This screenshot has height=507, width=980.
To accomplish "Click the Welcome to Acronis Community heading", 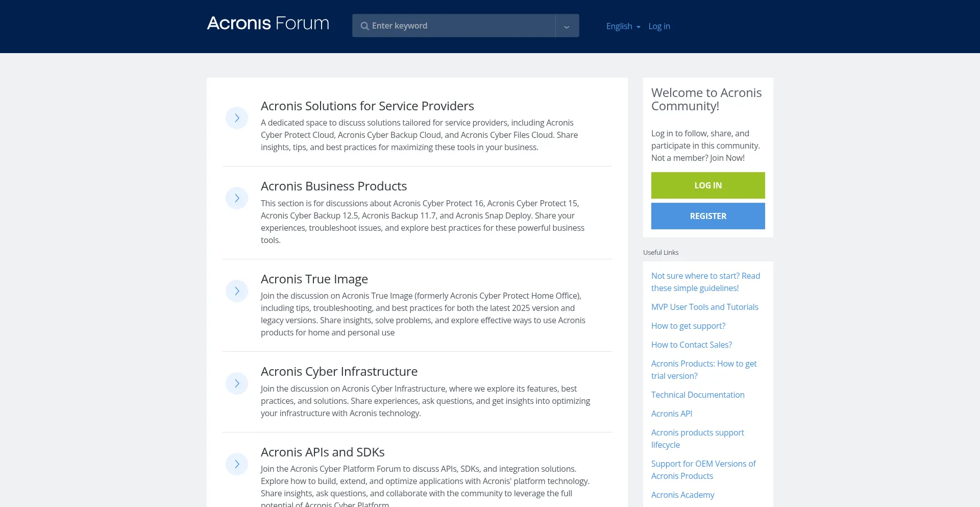I will tap(706, 99).
